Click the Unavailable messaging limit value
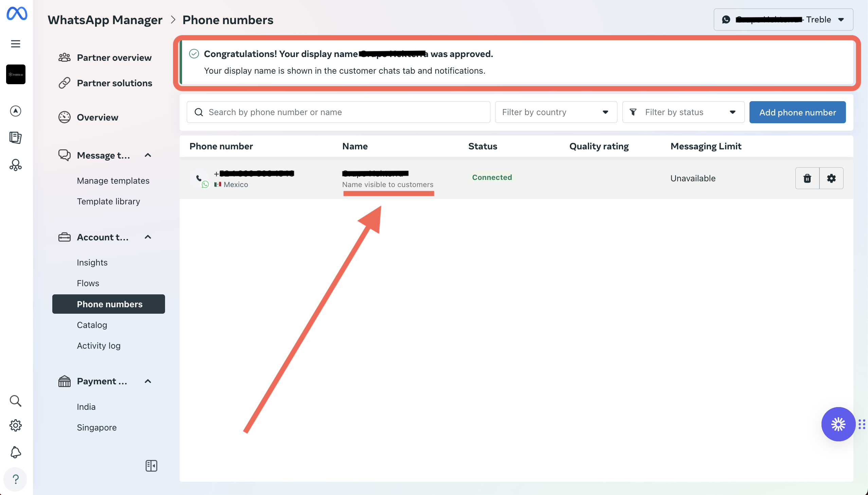Viewport: 868px width, 495px height. [x=693, y=178]
